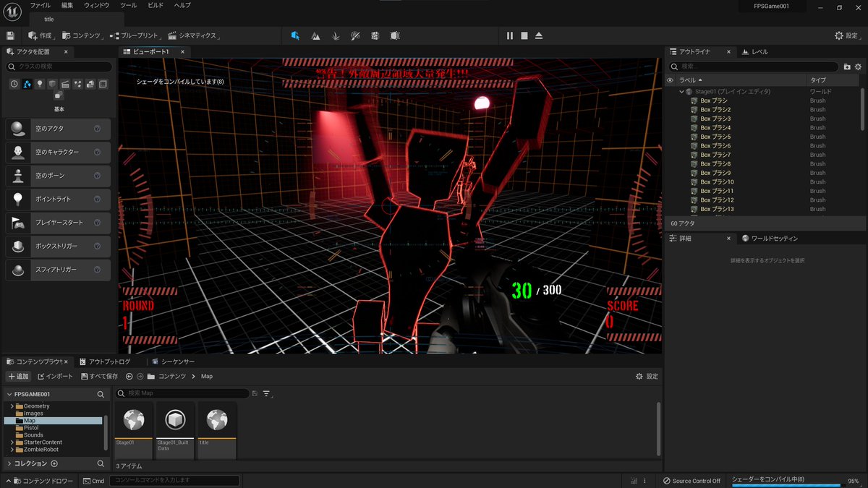Toggle visibility column eye in Outliner header
The image size is (868, 488).
(x=670, y=80)
